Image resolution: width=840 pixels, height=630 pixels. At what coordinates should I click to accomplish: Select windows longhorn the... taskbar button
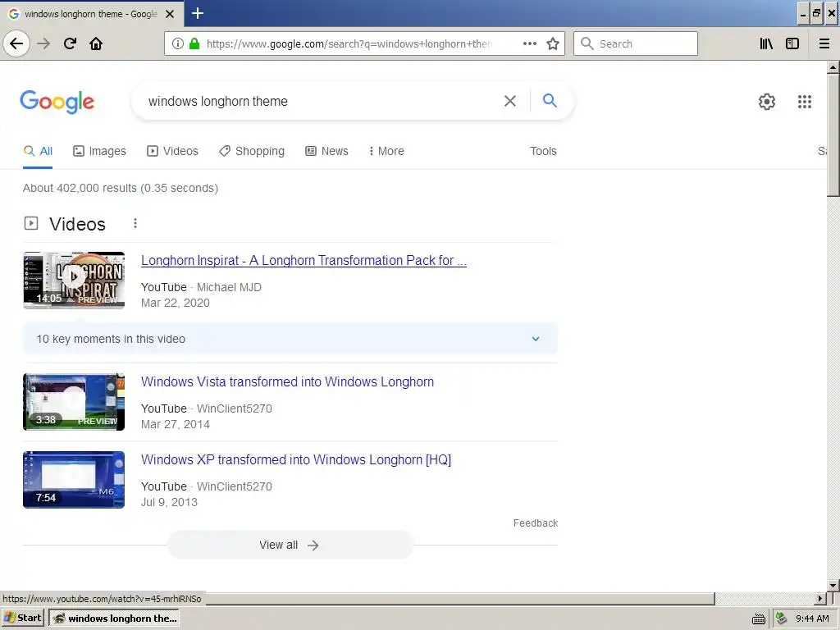[x=114, y=619]
